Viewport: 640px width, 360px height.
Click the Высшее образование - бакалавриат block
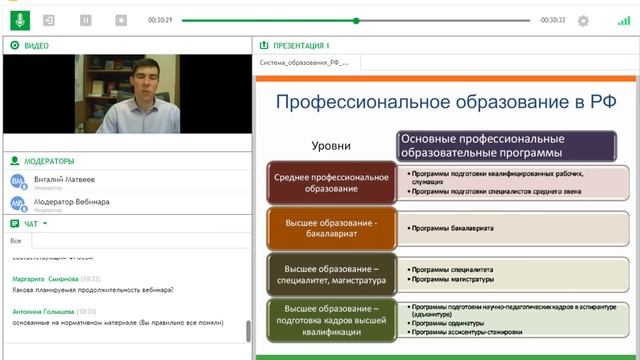[x=331, y=229]
